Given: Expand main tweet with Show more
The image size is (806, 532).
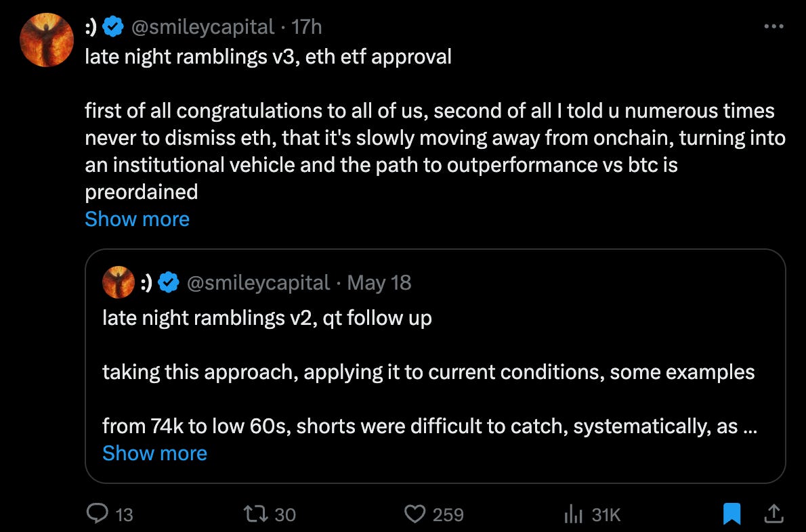Looking at the screenshot, I should click(x=137, y=219).
